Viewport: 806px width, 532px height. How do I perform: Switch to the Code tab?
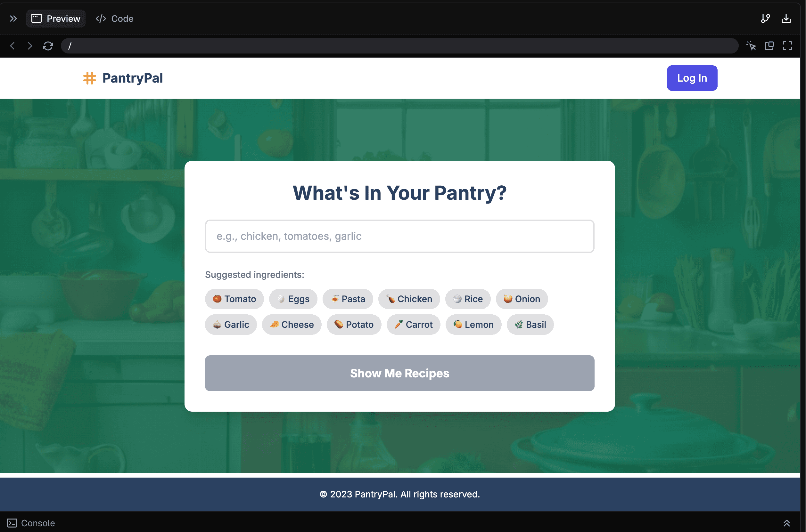[x=115, y=18]
